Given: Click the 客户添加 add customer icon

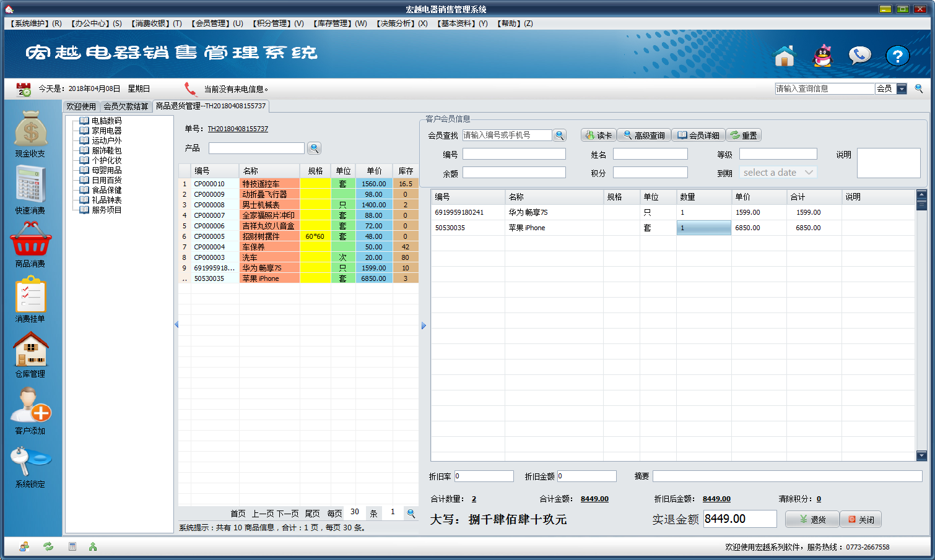Looking at the screenshot, I should (x=30, y=405).
